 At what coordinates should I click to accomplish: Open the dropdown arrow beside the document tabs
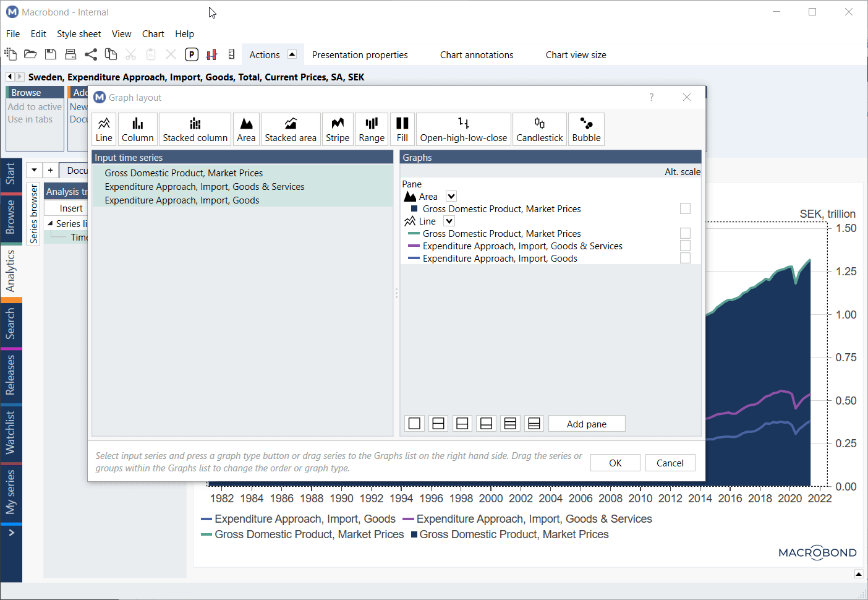coord(34,170)
